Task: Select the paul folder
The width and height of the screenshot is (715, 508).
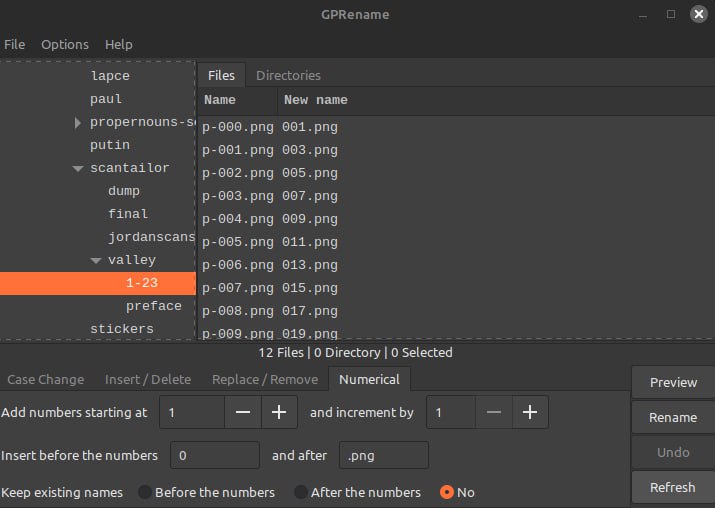Action: [106, 99]
